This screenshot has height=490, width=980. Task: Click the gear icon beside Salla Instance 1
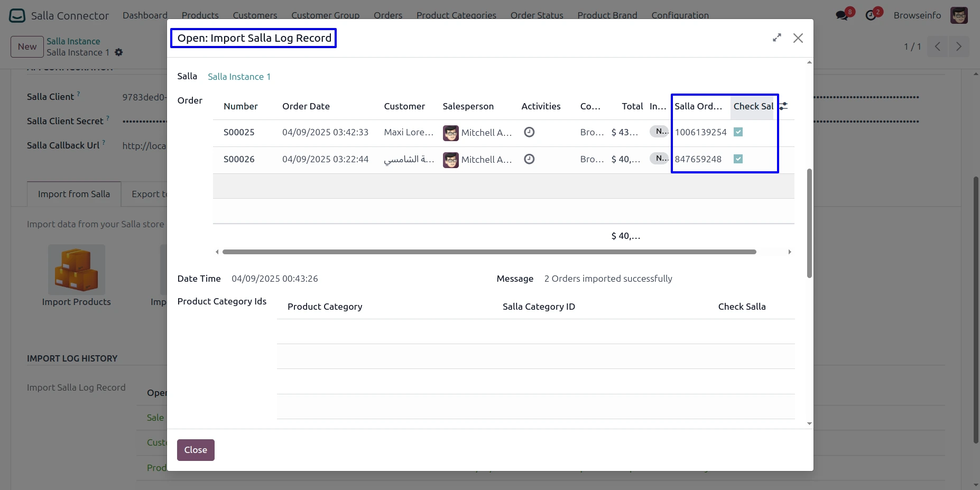click(x=119, y=52)
